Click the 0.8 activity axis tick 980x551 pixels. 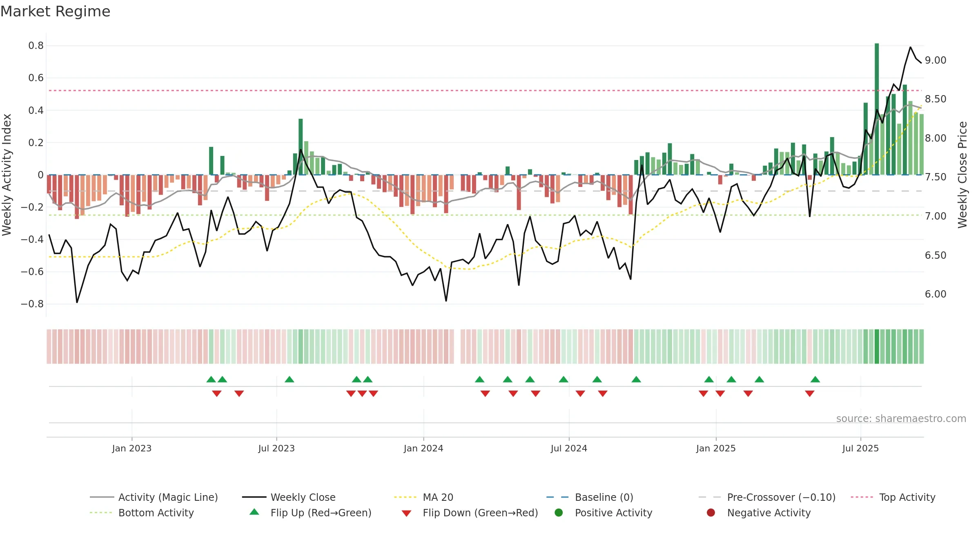pyautogui.click(x=36, y=46)
